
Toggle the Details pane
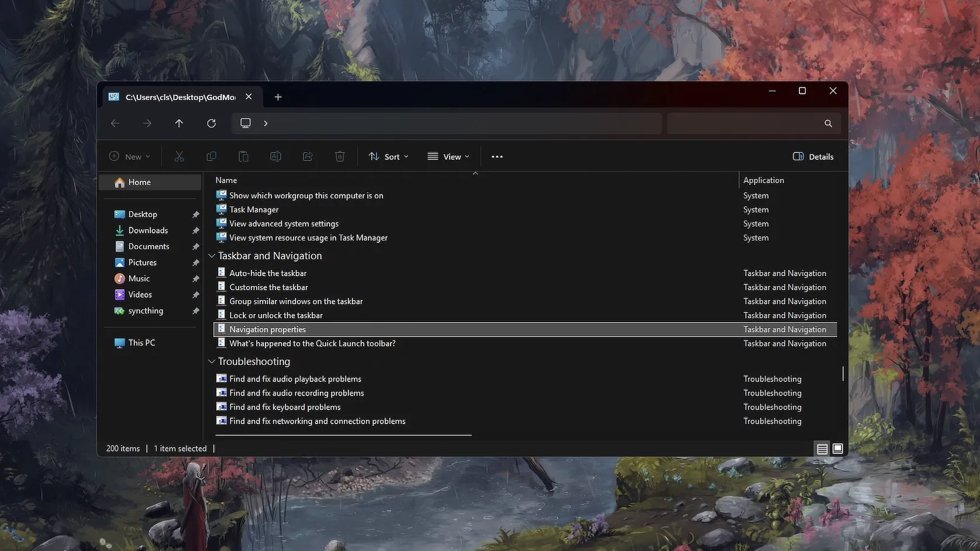click(813, 157)
